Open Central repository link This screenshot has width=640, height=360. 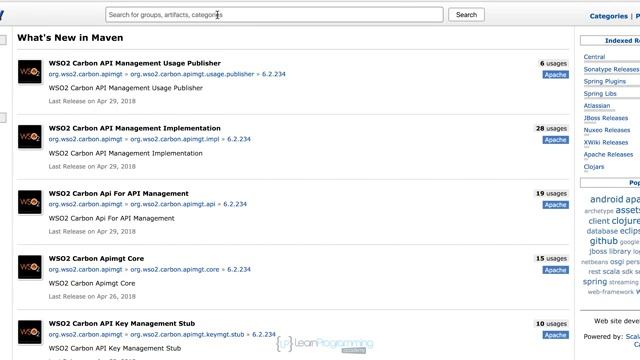click(594, 57)
